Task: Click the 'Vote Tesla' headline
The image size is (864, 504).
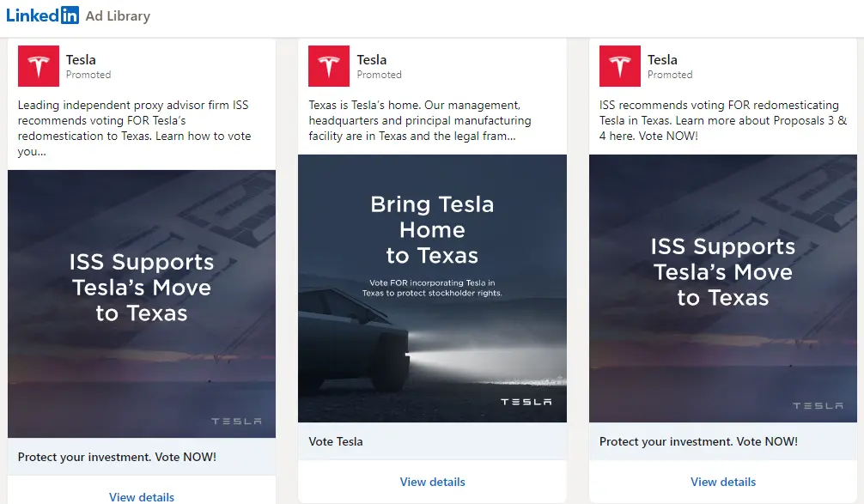Action: click(x=336, y=441)
